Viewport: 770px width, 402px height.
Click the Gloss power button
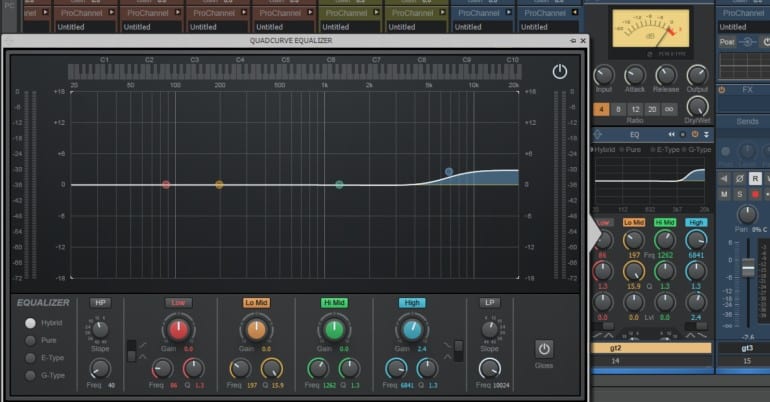pyautogui.click(x=544, y=349)
